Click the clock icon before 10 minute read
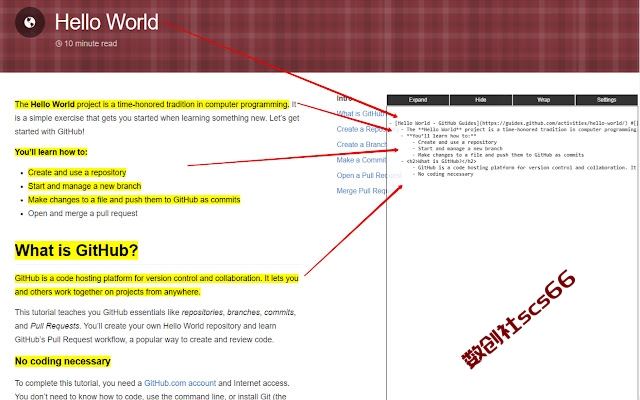 (58, 44)
